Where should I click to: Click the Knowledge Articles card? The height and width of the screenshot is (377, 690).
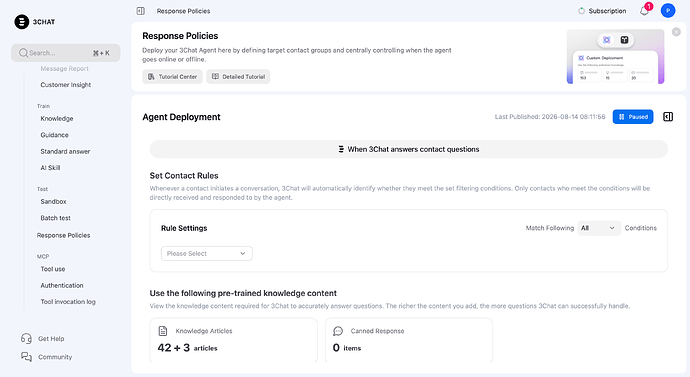(x=234, y=340)
